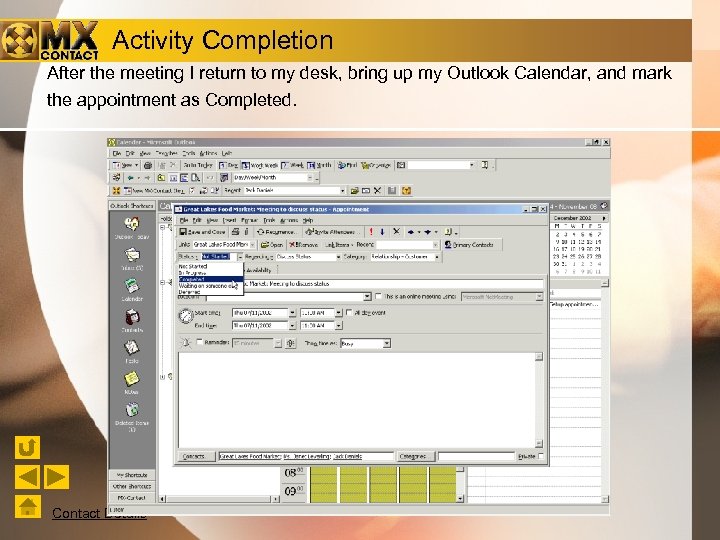This screenshot has height=540, width=720.
Task: Select Waiting on someone else status
Action: [211, 286]
